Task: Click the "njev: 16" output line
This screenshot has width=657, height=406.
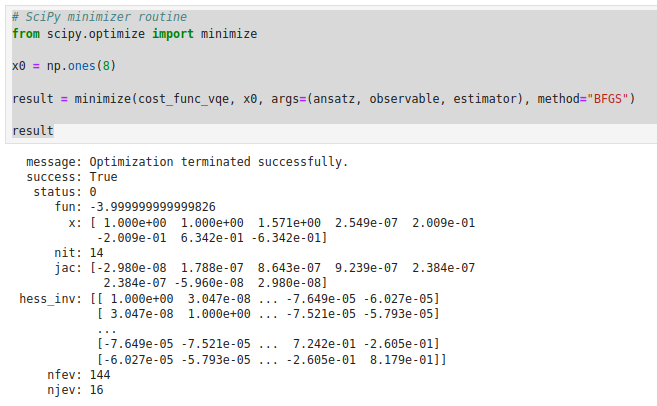Action: 75,390
